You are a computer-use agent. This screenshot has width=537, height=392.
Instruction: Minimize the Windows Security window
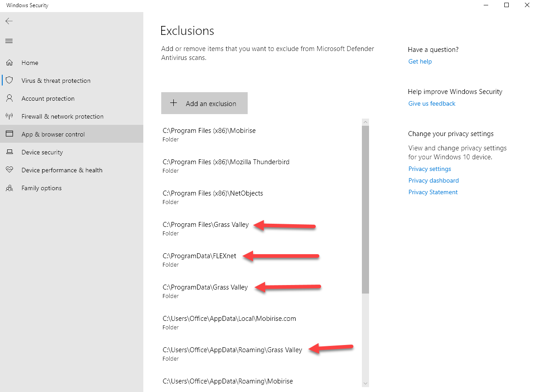[x=486, y=5]
